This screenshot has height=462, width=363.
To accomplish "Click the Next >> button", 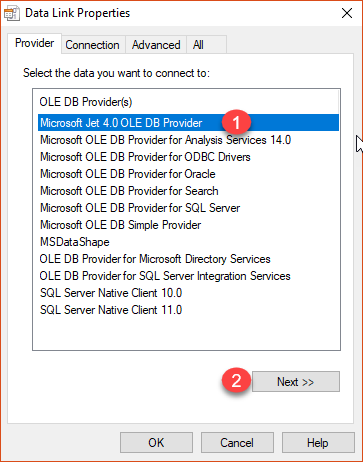I will (x=296, y=381).
